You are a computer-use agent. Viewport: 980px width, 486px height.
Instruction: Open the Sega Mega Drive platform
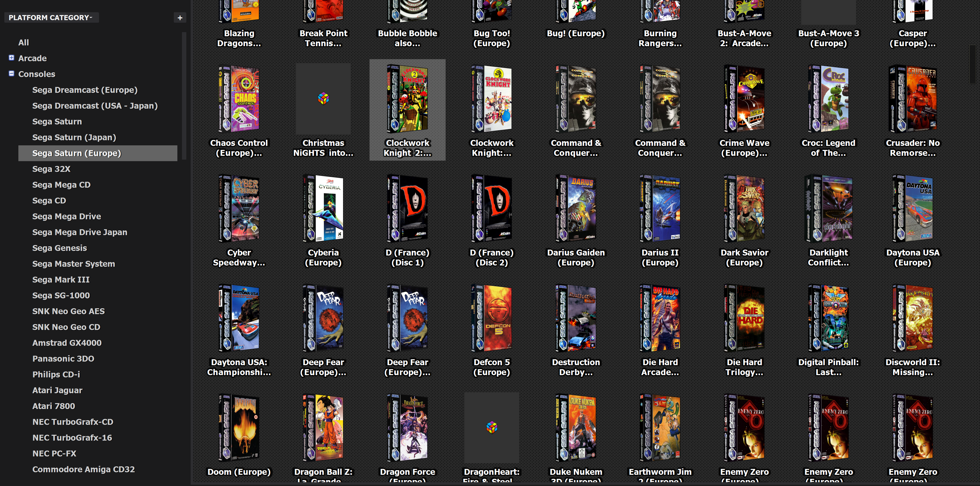(67, 216)
